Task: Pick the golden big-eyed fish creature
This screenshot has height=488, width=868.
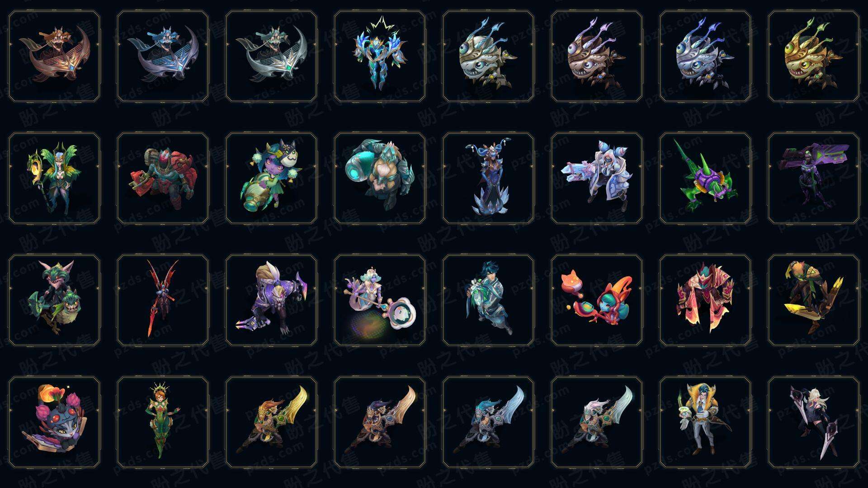Action: click(814, 56)
